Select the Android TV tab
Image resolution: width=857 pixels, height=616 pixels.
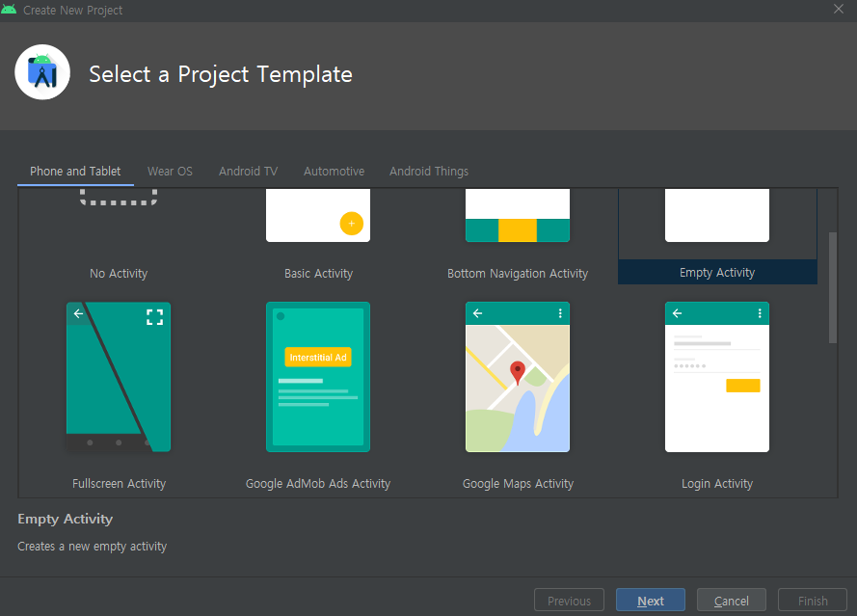tap(248, 171)
